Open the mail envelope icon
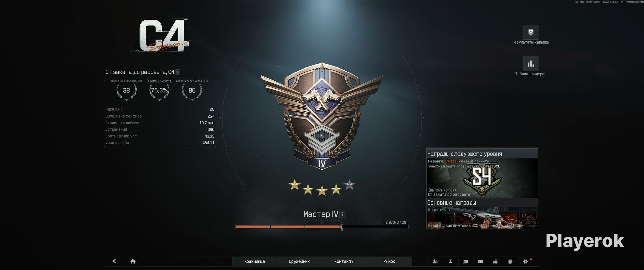This screenshot has height=270, width=644. (x=480, y=261)
